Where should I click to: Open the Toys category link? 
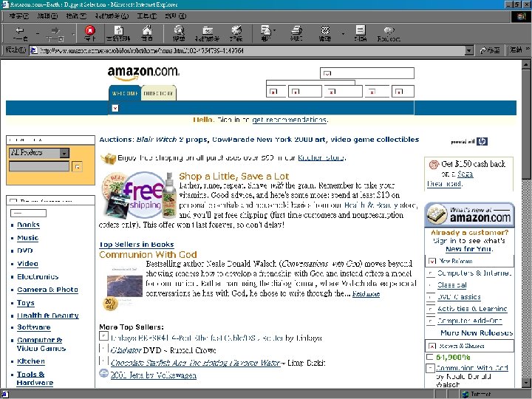coord(26,303)
